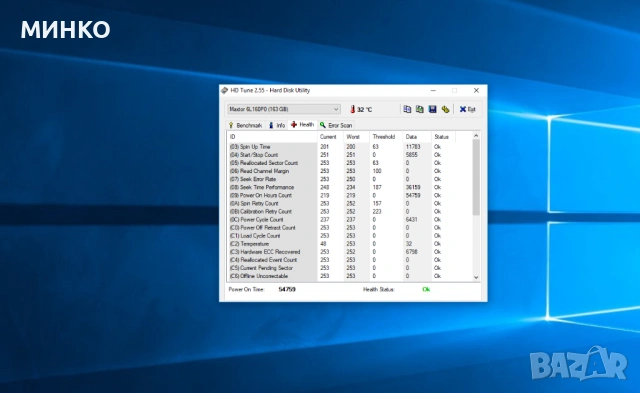Save screenshot using floppy disk icon

click(432, 109)
